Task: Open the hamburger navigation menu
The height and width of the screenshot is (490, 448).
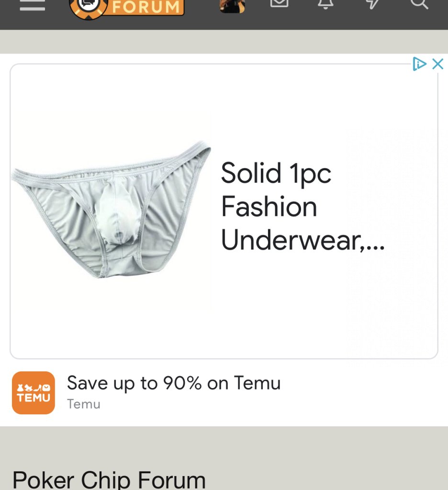Action: point(32,4)
